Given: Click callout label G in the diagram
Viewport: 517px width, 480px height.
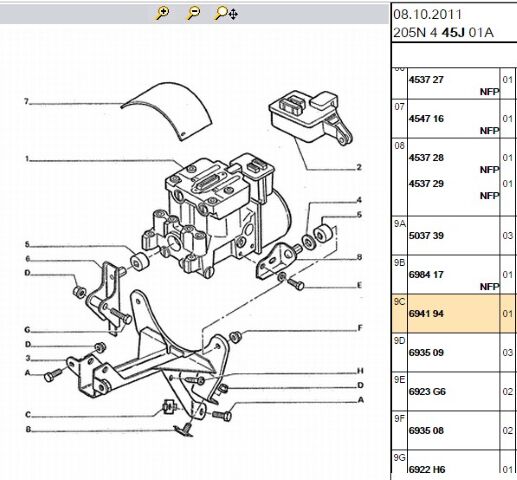Looking at the screenshot, I should tap(27, 330).
